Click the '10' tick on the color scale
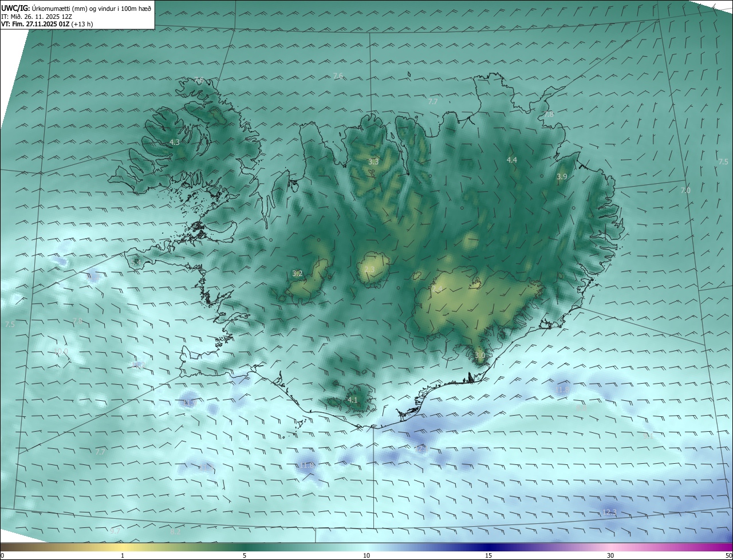This screenshot has width=733, height=560. 366,555
